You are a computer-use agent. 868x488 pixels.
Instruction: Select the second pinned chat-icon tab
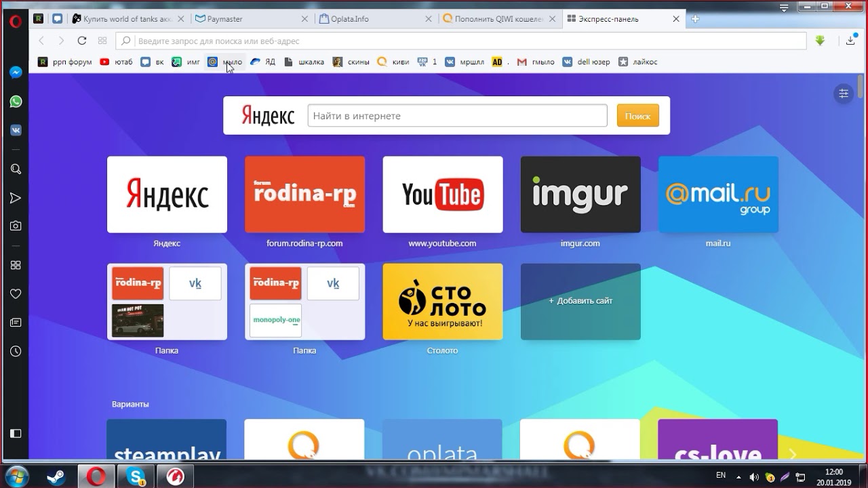(x=58, y=19)
